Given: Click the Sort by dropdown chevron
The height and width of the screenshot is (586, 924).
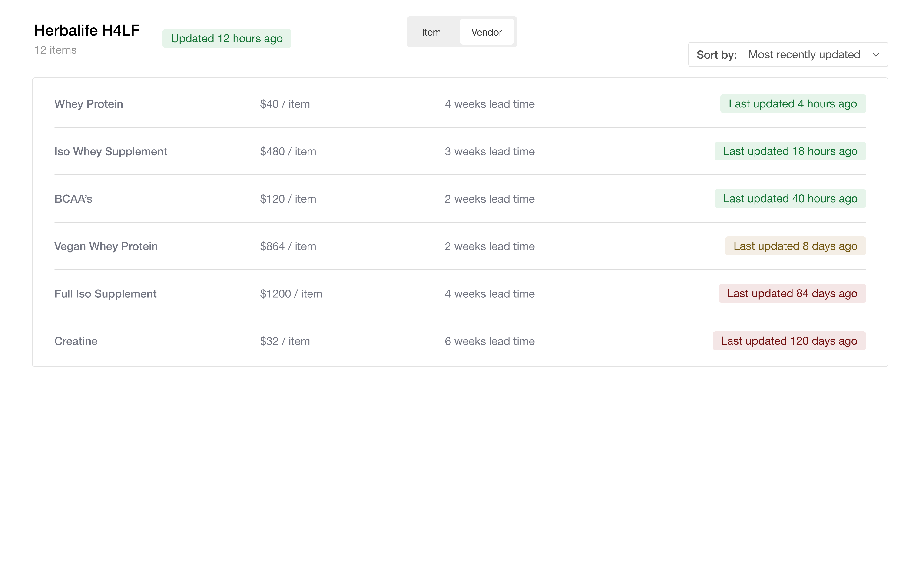Looking at the screenshot, I should (x=876, y=55).
